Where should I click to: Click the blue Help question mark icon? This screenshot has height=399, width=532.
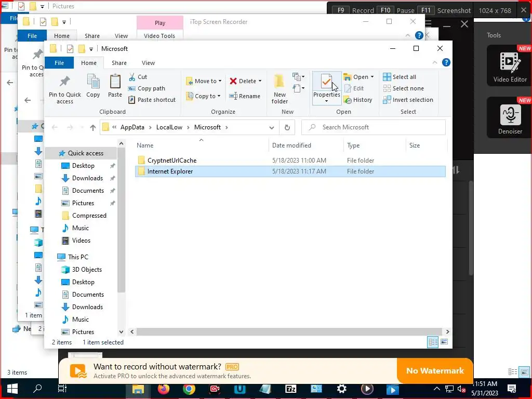click(446, 62)
